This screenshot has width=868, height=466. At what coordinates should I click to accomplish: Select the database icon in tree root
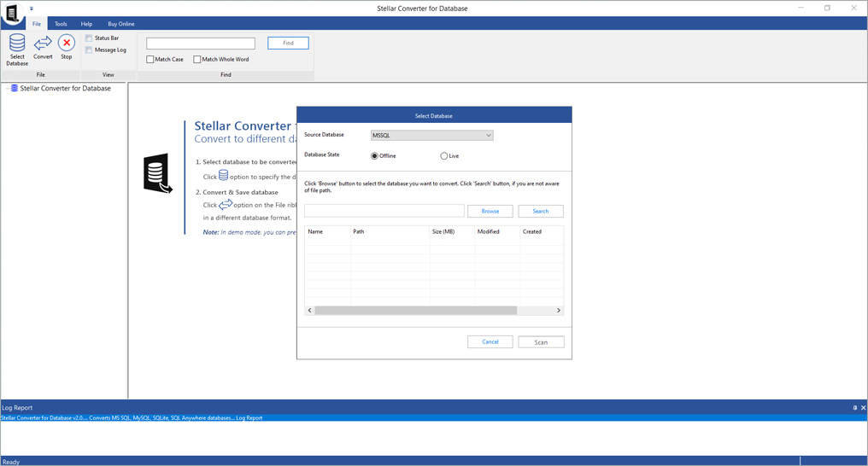click(15, 88)
